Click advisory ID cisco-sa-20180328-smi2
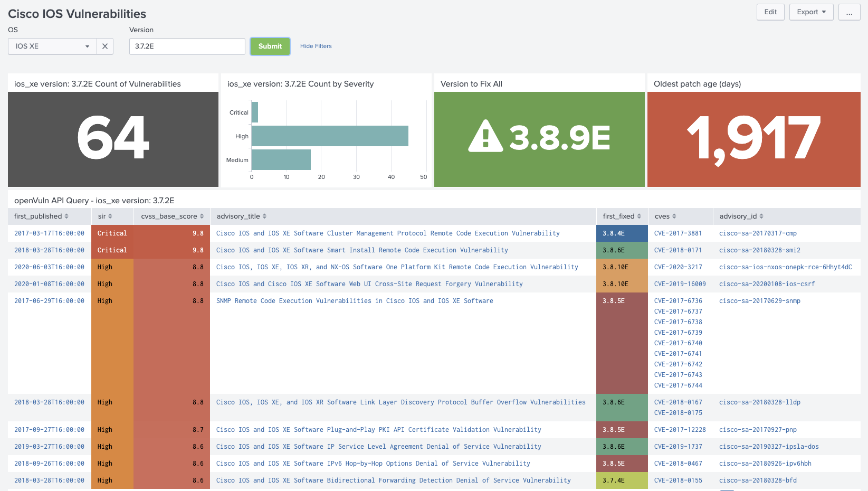 [x=759, y=250]
